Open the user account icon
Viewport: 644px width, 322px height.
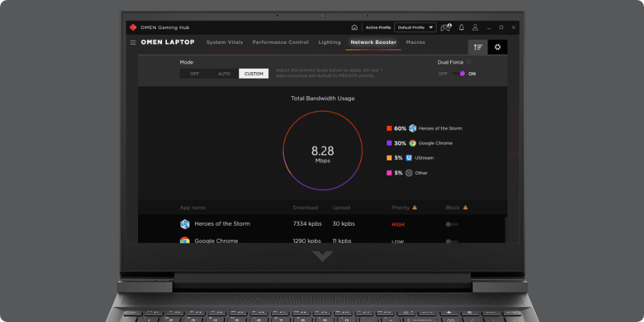(x=475, y=28)
